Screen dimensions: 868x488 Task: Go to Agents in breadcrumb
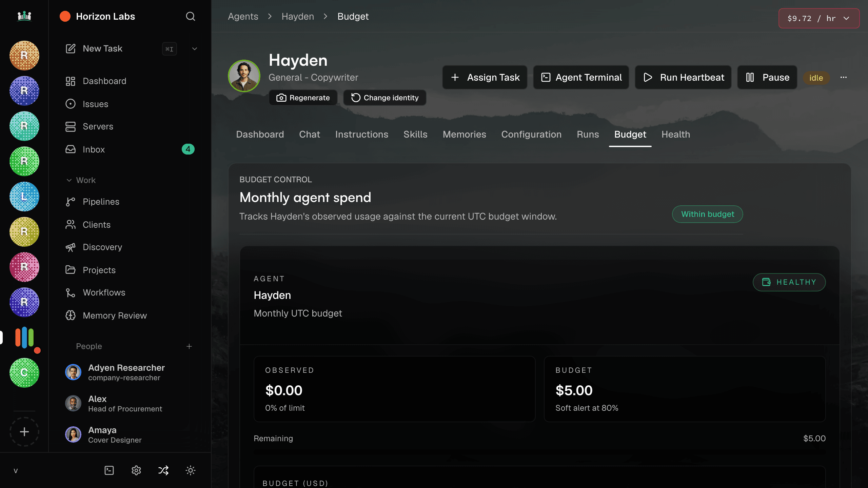click(243, 16)
